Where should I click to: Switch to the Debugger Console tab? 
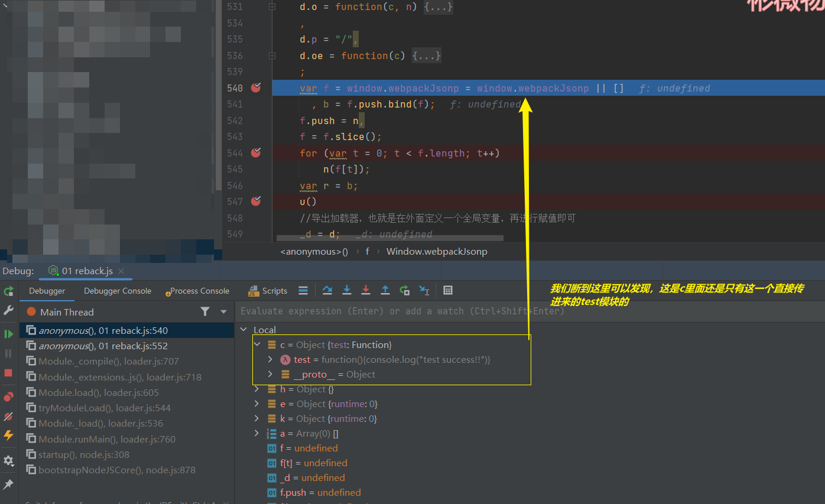(118, 291)
